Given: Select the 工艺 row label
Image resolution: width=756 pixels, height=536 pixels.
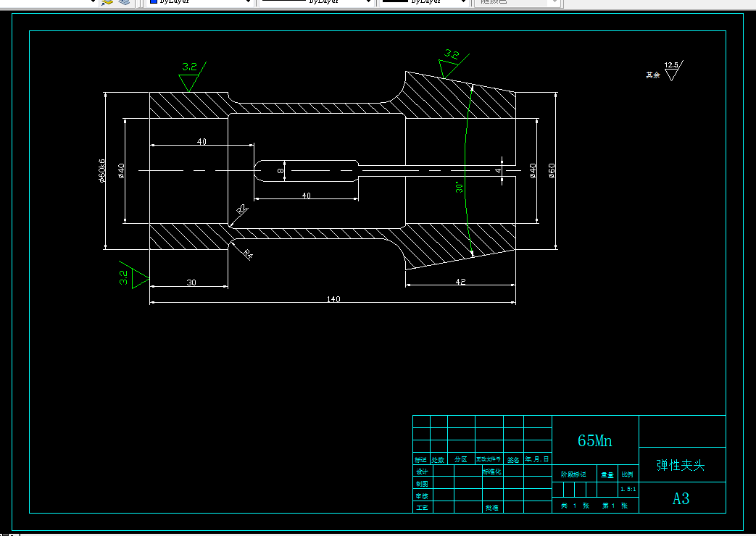Looking at the screenshot, I should (x=422, y=508).
